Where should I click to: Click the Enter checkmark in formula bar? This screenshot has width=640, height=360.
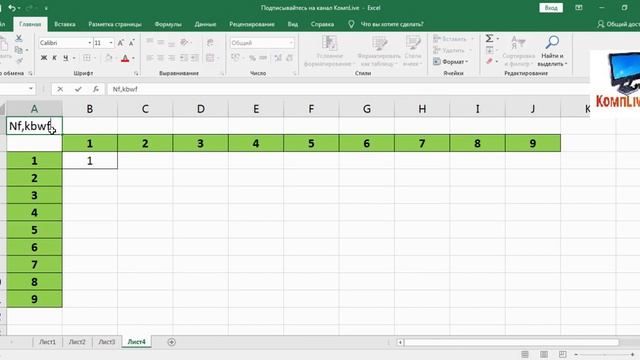78,89
